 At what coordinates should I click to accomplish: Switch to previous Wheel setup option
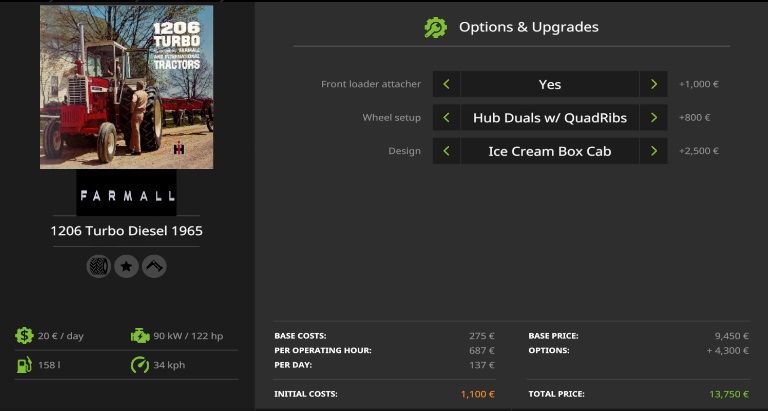[x=446, y=118]
